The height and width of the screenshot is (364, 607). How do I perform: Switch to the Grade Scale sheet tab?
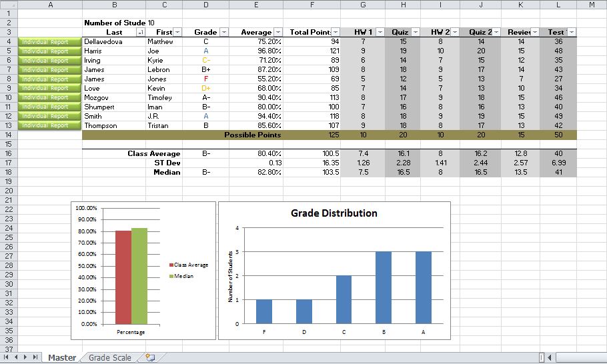[110, 358]
